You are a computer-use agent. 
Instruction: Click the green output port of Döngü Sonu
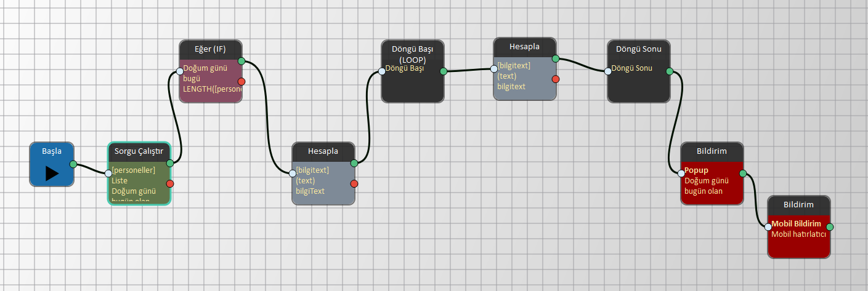click(670, 71)
